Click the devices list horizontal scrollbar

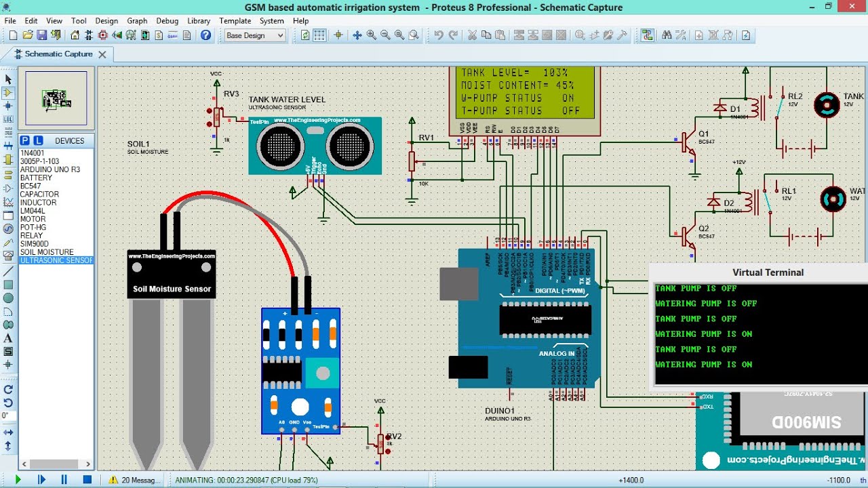pyautogui.click(x=56, y=464)
